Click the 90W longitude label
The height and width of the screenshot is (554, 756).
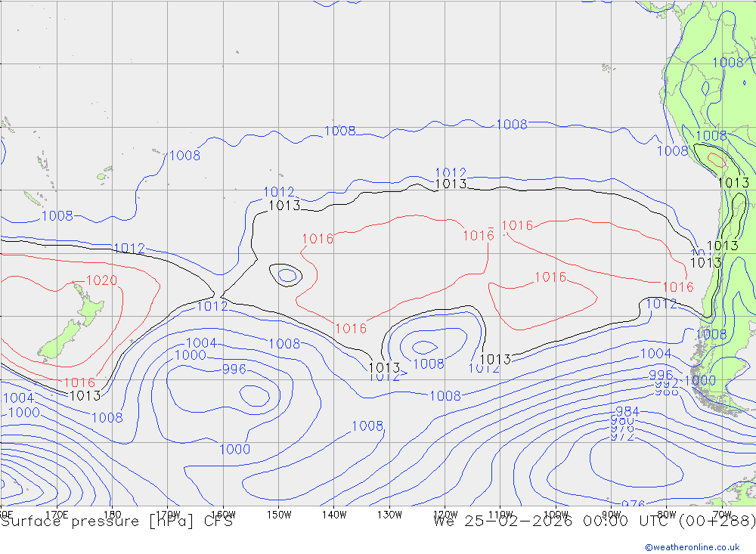(x=612, y=514)
